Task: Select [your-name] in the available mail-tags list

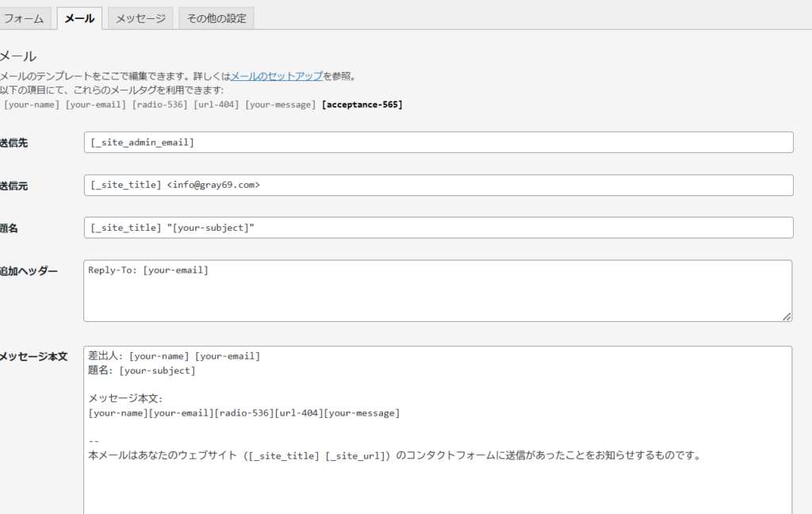Action: tap(32, 105)
